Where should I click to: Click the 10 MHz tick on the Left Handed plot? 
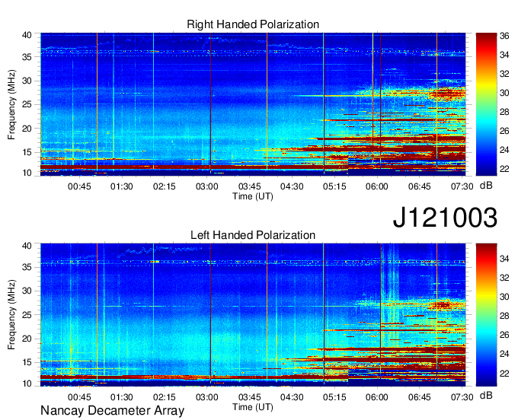pyautogui.click(x=27, y=383)
